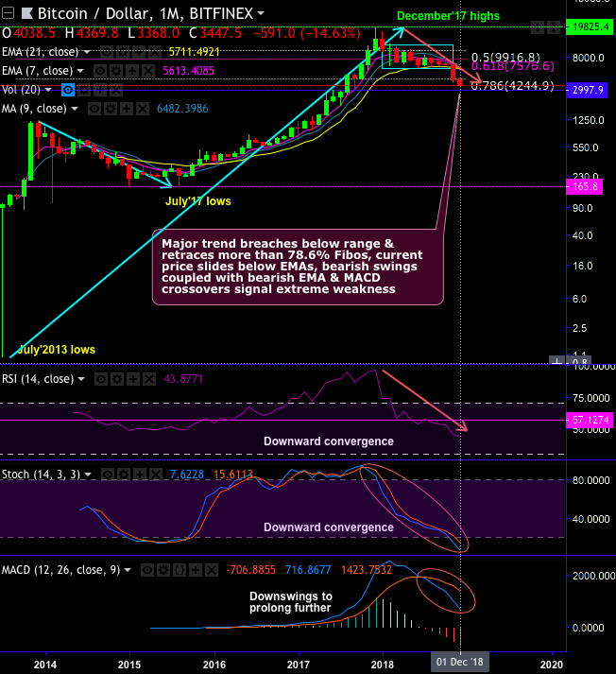Image resolution: width=616 pixels, height=674 pixels.
Task: Toggle visibility eye for MA (9, close)
Action: point(94,109)
